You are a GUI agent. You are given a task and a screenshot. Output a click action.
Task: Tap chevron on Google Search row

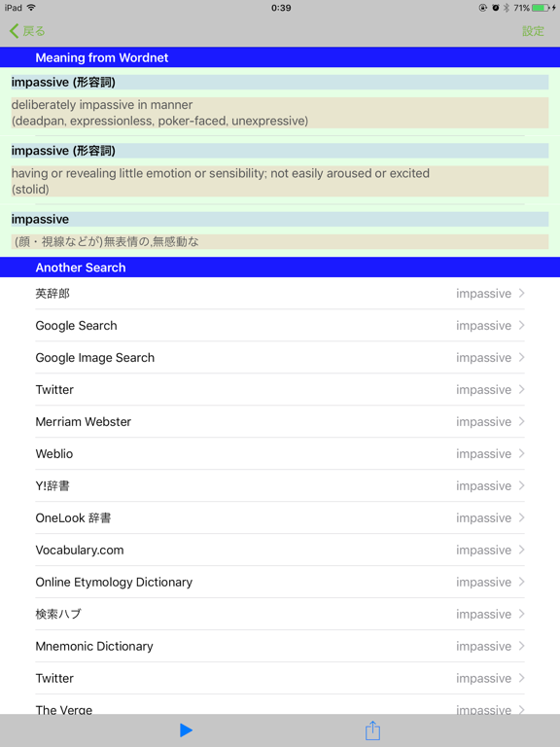(x=521, y=325)
